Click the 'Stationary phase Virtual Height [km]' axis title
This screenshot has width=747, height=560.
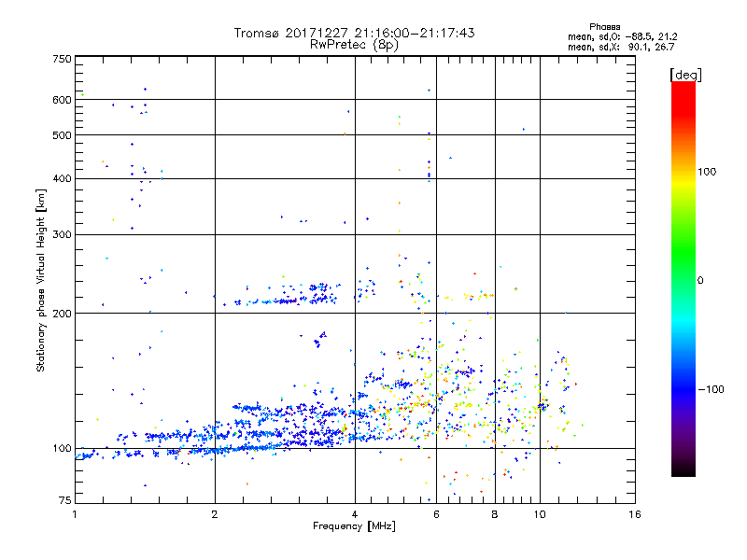(x=40, y=281)
